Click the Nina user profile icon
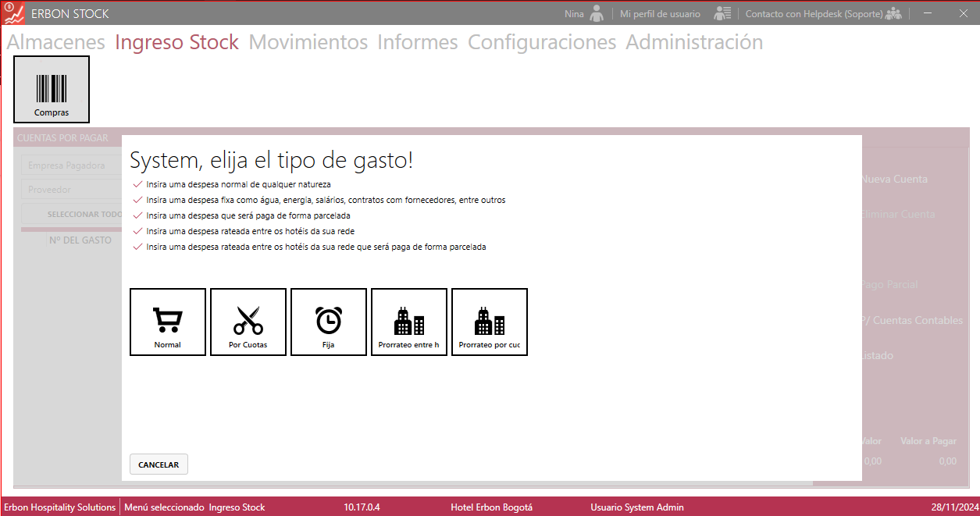This screenshot has height=516, width=980. [x=597, y=13]
